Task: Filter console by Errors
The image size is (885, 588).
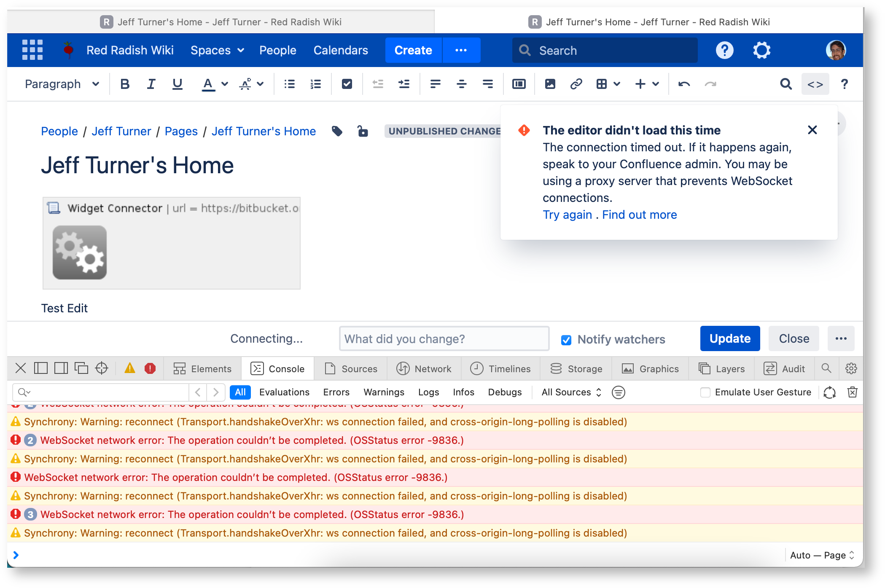Action: [336, 392]
